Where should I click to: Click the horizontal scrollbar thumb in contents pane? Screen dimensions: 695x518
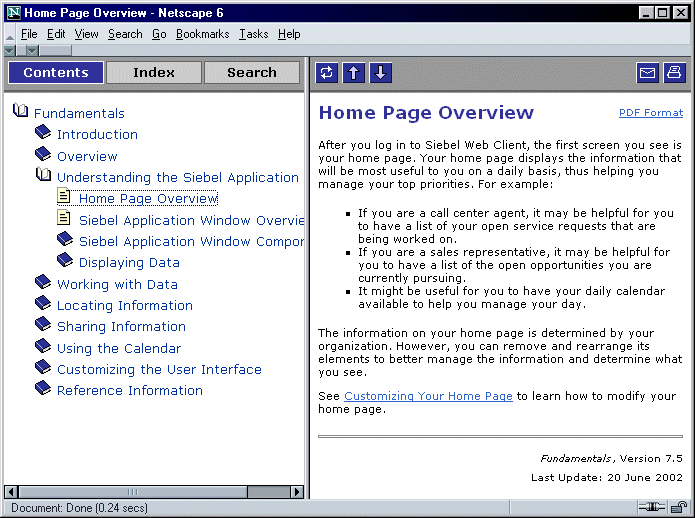[133, 491]
